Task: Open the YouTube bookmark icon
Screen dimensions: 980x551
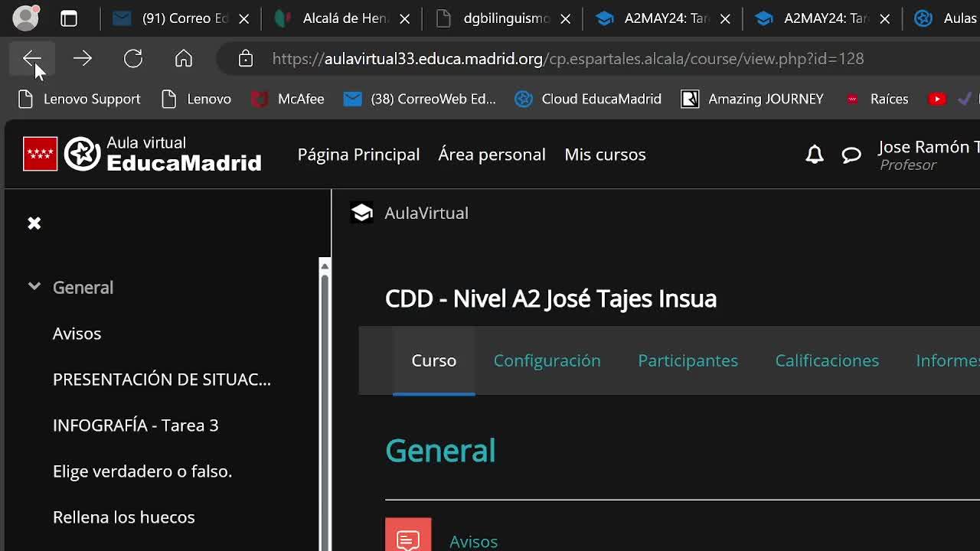Action: point(937,99)
